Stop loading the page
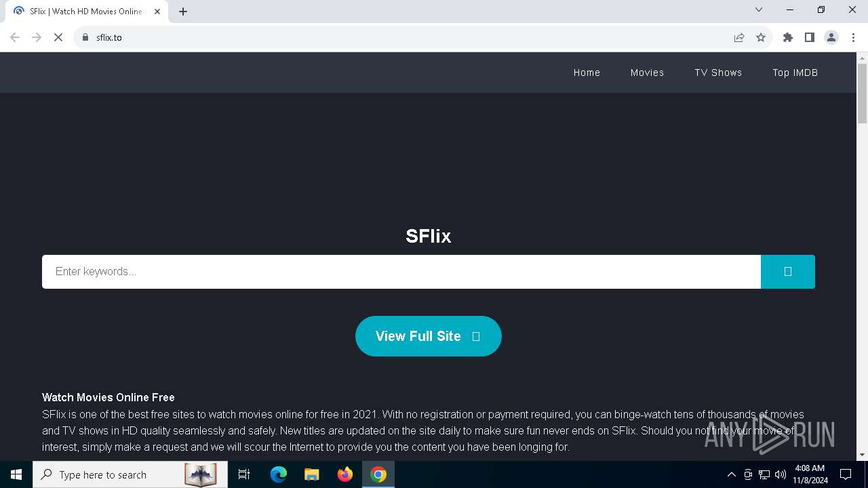 pos(58,37)
